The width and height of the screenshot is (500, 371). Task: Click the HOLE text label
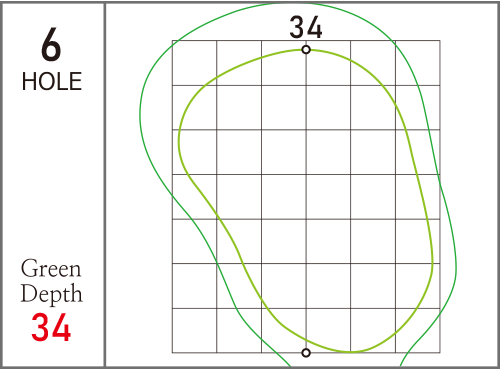tap(52, 82)
